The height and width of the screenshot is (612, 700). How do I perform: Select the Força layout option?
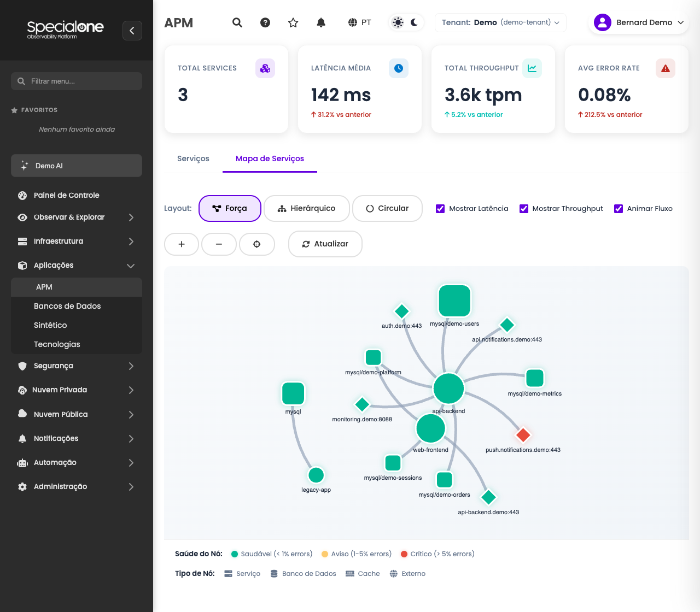click(230, 208)
